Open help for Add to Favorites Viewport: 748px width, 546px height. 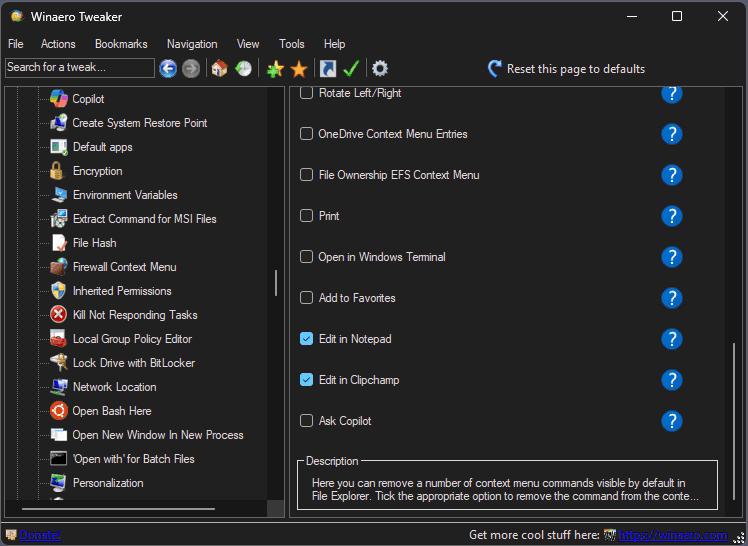click(672, 298)
